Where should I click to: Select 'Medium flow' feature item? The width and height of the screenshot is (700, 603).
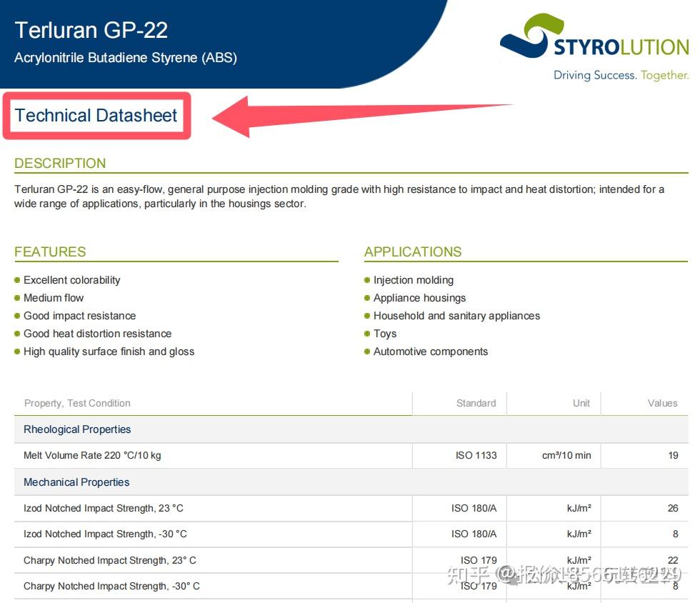pos(54,298)
